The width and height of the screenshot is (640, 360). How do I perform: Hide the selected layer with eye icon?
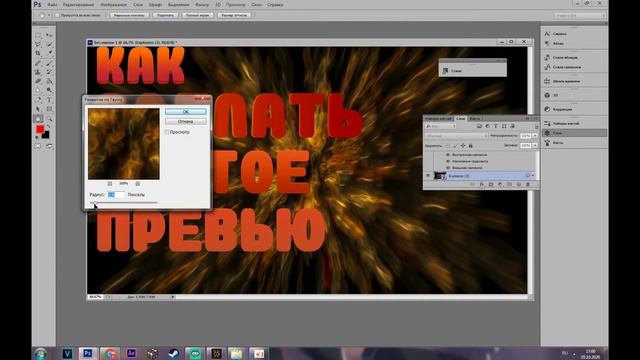pos(428,176)
